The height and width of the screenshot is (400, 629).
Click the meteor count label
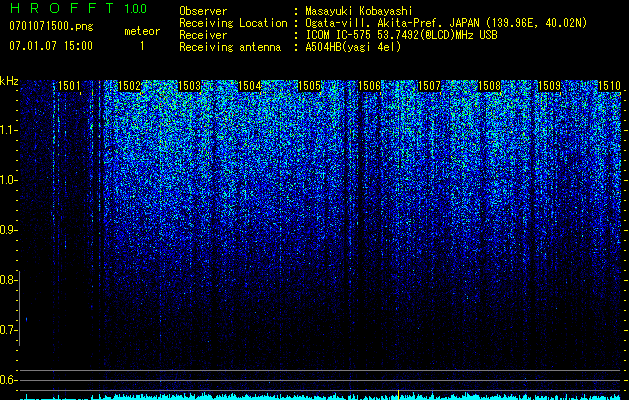pos(142,31)
